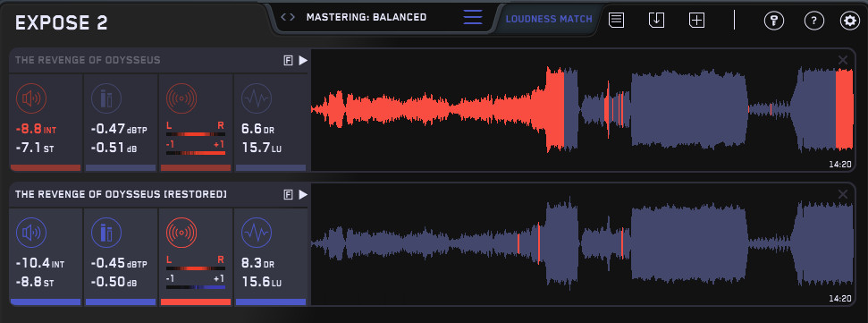
Task: Add a new track with plus button
Action: point(696,21)
